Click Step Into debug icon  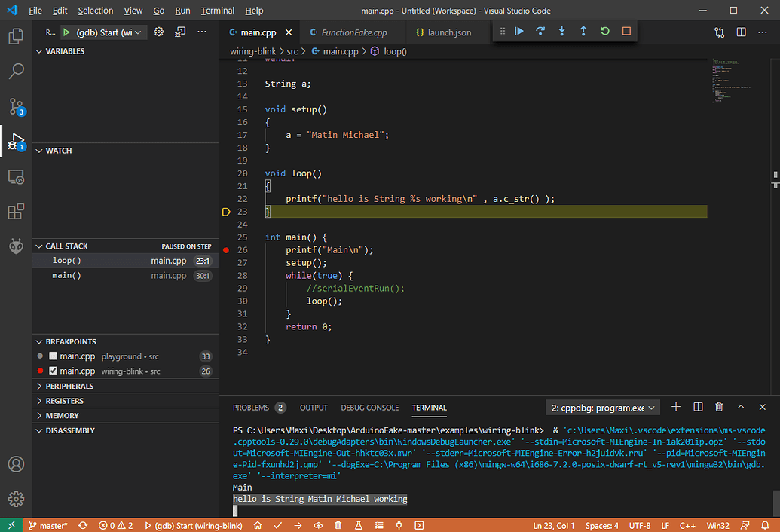coord(561,32)
